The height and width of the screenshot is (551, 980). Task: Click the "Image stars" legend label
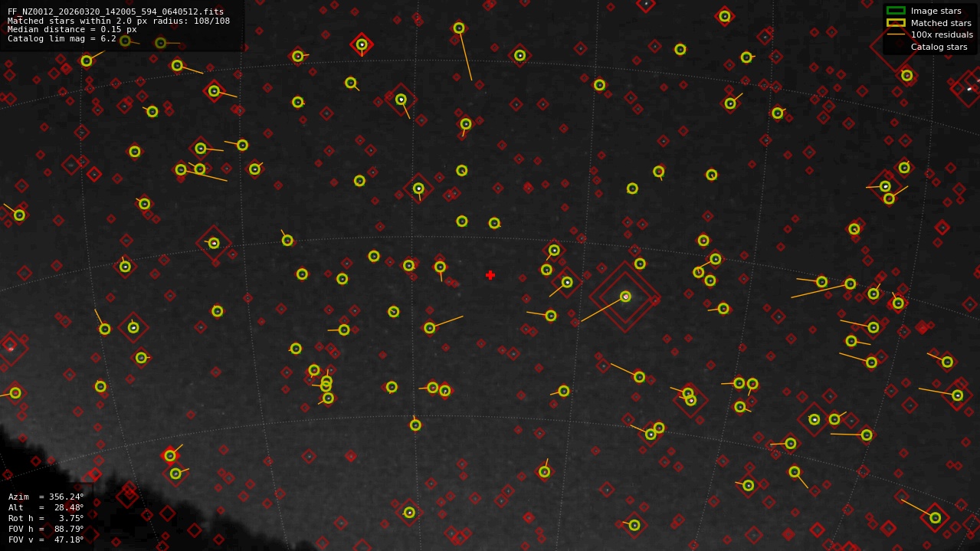(936, 11)
